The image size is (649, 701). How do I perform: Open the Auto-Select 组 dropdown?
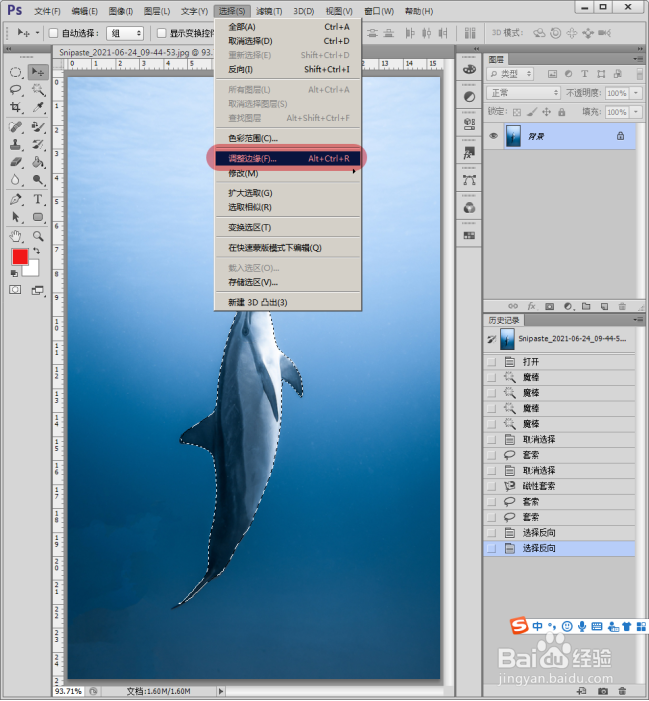click(x=125, y=33)
